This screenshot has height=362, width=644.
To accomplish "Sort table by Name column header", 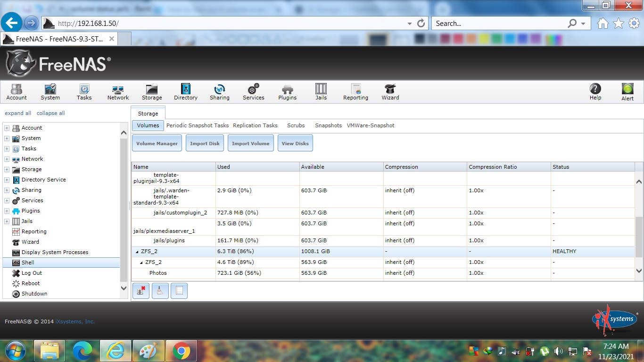I will pos(173,167).
